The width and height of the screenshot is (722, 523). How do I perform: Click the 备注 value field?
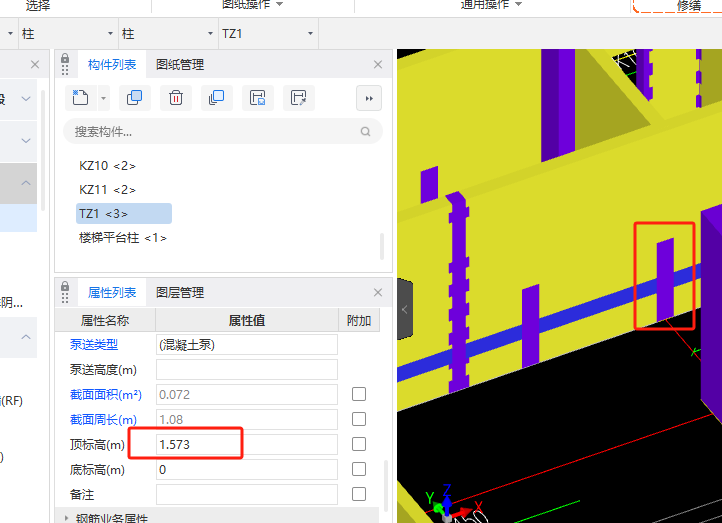pyautogui.click(x=247, y=494)
